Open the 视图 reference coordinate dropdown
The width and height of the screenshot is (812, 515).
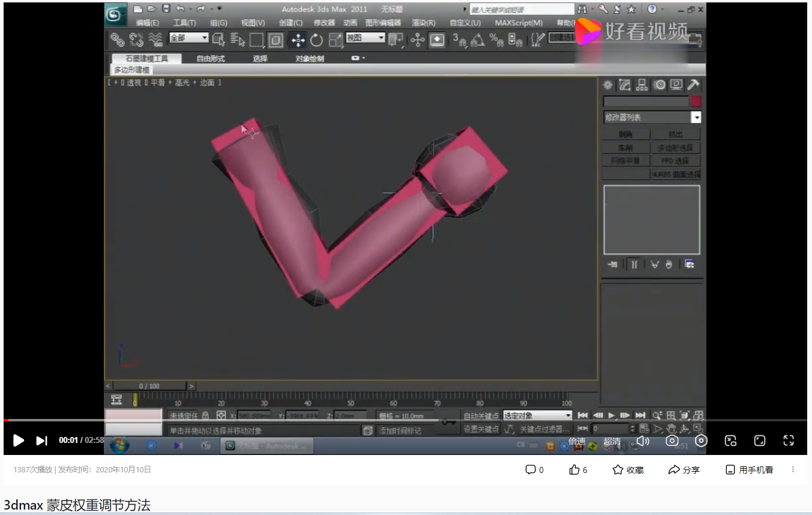click(365, 38)
